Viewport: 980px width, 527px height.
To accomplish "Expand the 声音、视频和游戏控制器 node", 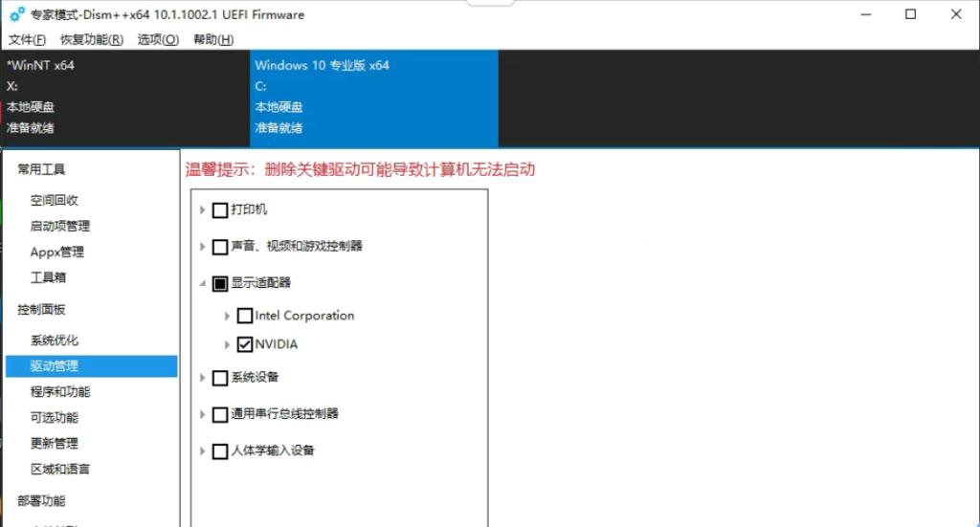I will pos(203,247).
